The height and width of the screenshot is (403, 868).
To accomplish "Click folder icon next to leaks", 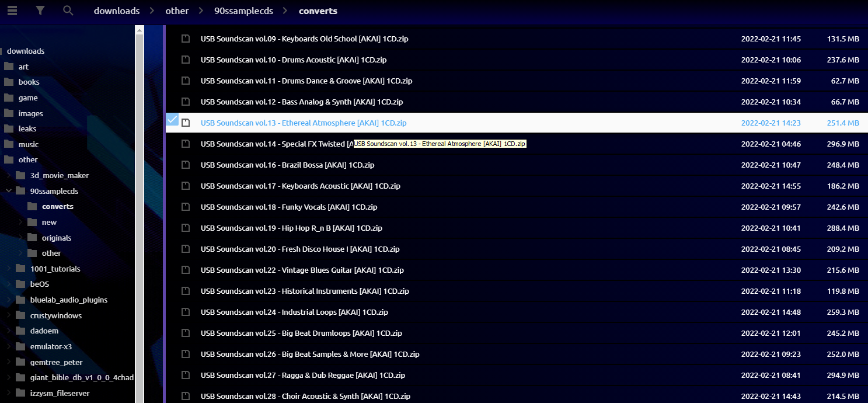I will coord(9,128).
